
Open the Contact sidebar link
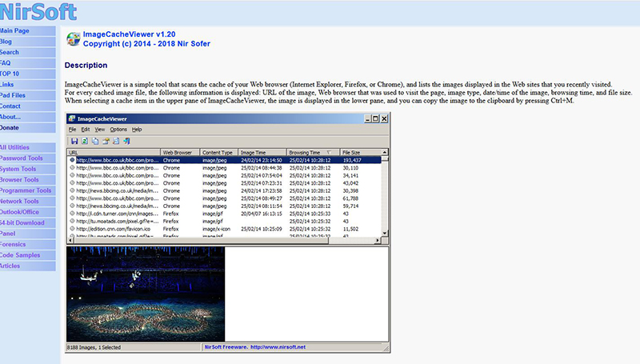coord(27,106)
